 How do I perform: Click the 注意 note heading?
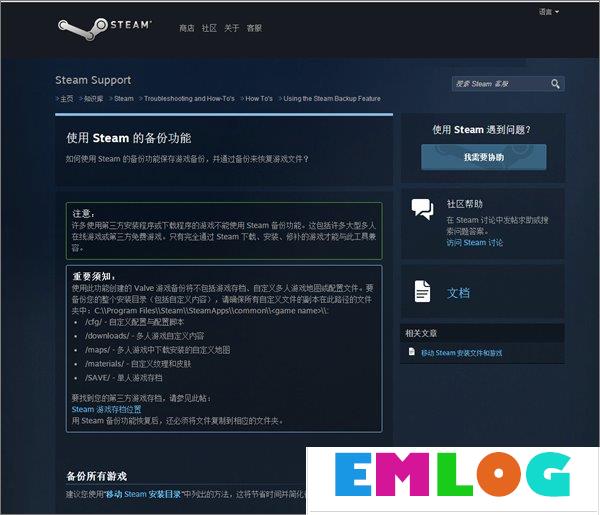pos(83,213)
